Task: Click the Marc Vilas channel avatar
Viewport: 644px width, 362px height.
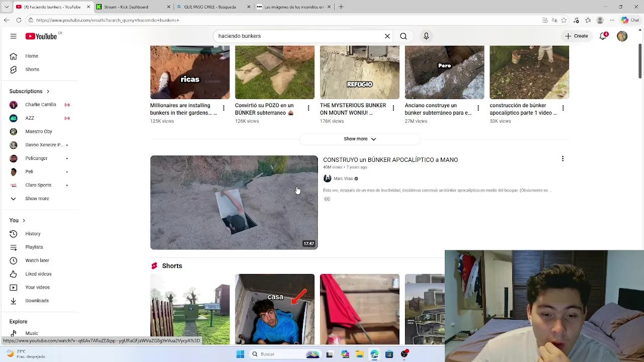Action: click(x=327, y=178)
